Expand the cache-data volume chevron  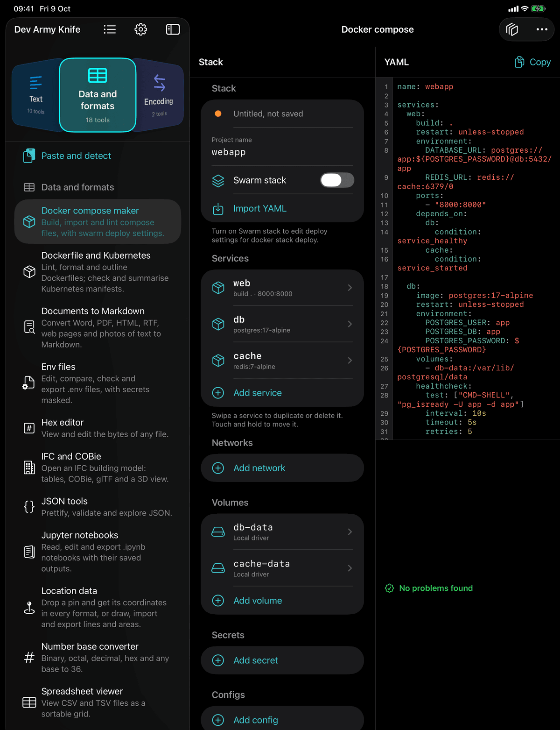click(x=350, y=568)
